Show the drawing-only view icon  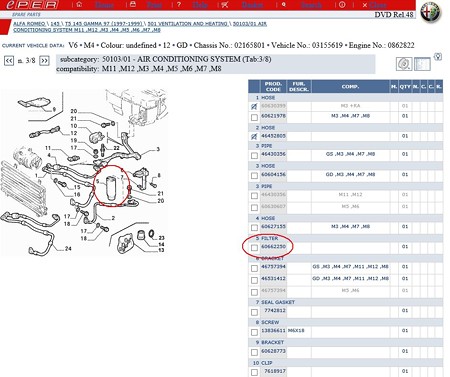pyautogui.click(x=404, y=64)
